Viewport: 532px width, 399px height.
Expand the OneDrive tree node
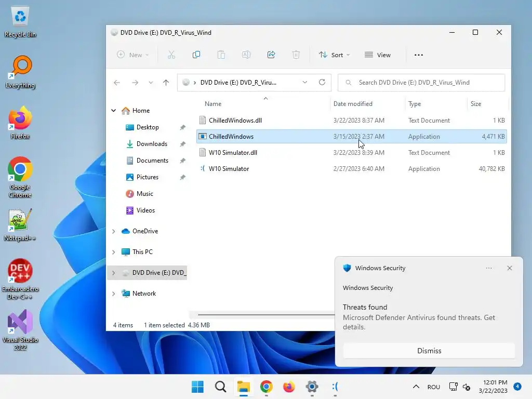click(114, 231)
